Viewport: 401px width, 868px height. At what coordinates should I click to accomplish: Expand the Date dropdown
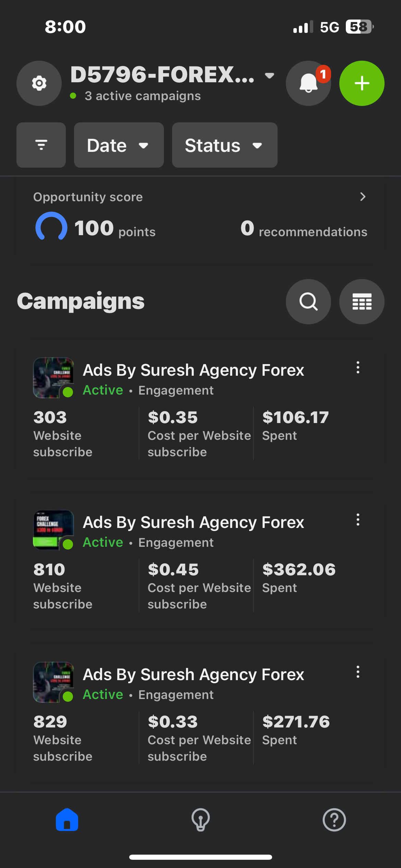pos(119,145)
